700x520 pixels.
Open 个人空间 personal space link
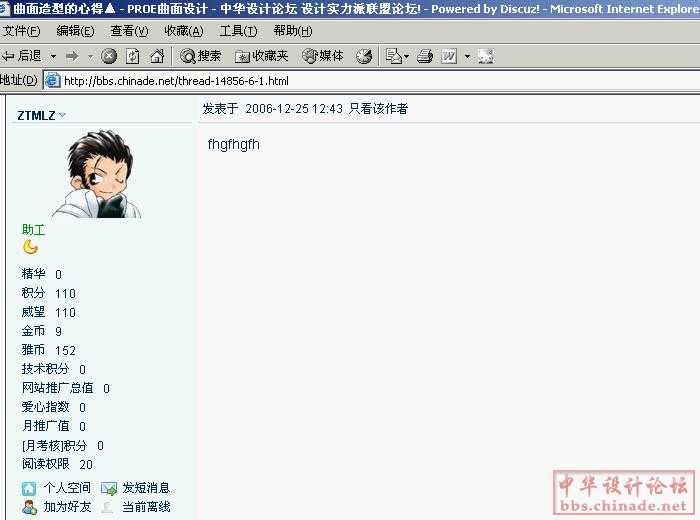[66, 488]
